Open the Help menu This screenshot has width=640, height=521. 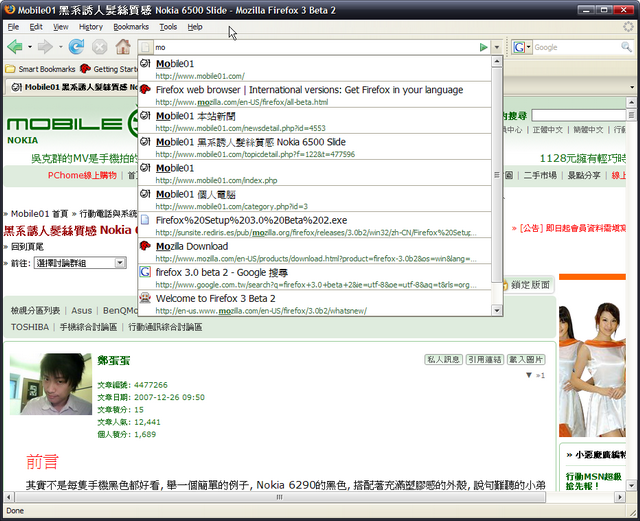pos(195,27)
